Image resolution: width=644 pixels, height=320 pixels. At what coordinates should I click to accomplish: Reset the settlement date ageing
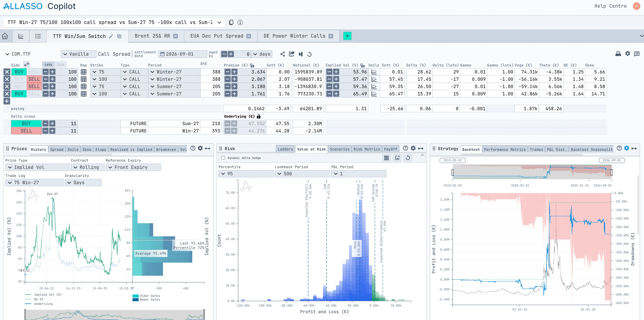tap(309, 54)
